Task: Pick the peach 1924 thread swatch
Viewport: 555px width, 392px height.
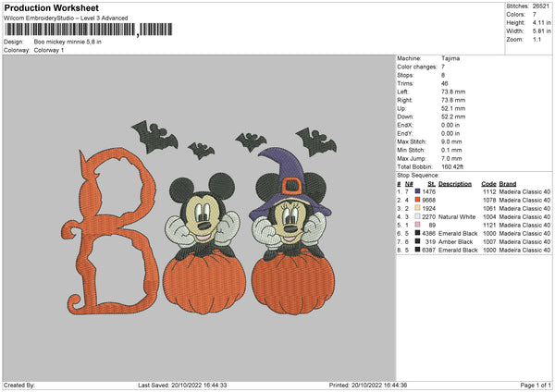Action: [420, 208]
